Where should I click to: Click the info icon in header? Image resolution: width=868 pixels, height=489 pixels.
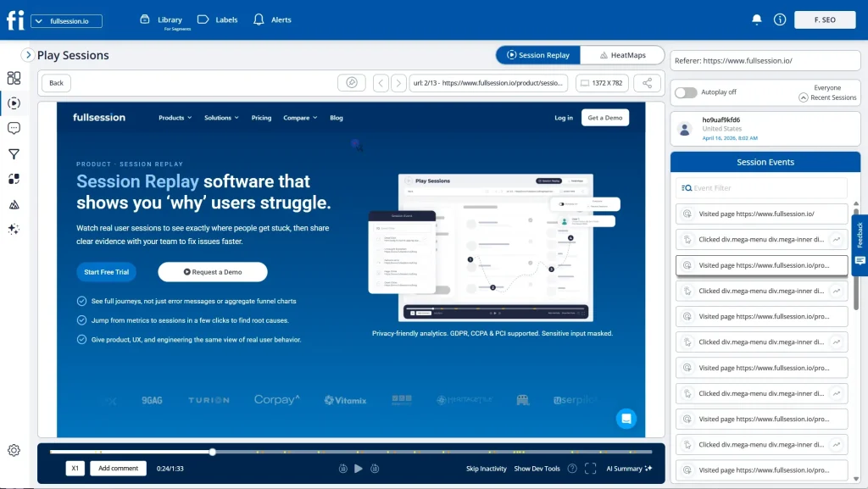[780, 19]
